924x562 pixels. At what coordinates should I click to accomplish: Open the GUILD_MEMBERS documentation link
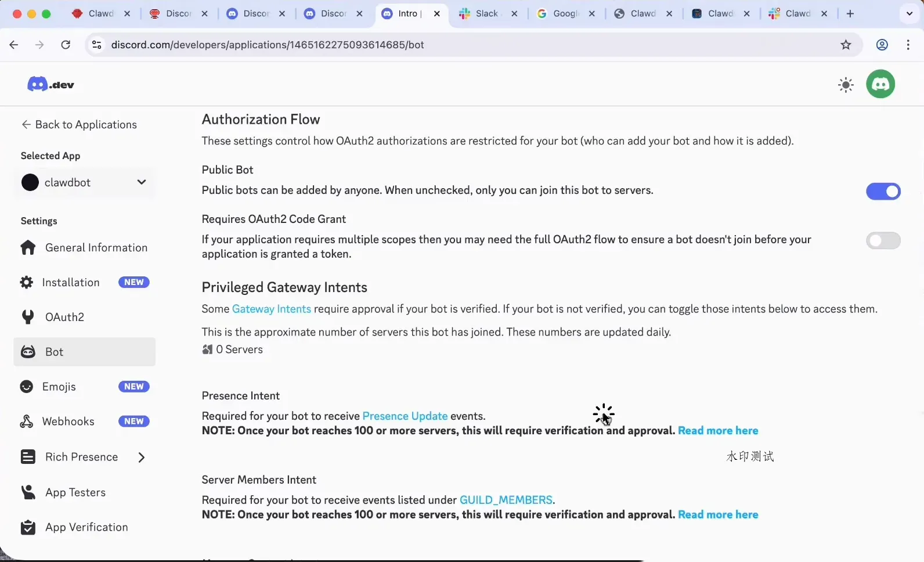click(x=506, y=500)
